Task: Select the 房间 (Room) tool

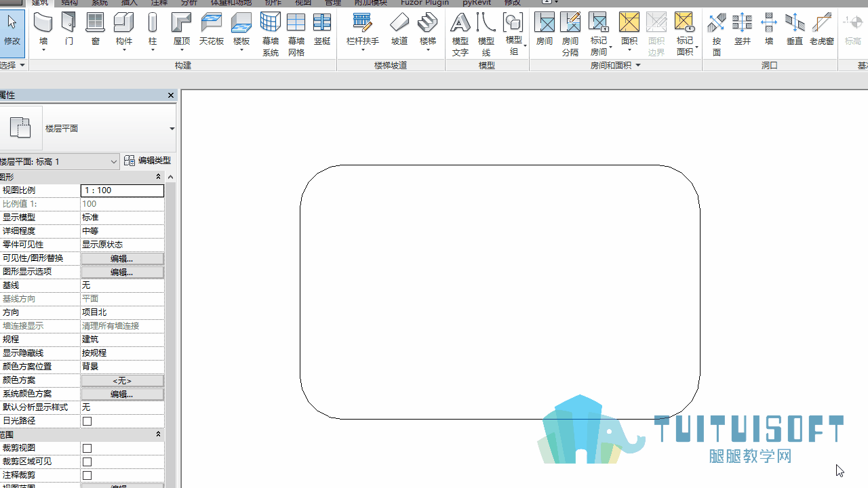Action: [545, 30]
